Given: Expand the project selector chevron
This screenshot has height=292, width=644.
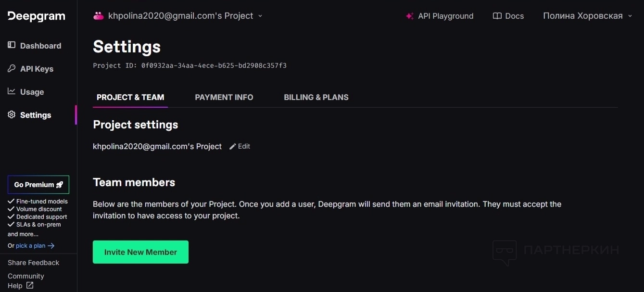Looking at the screenshot, I should (x=260, y=16).
